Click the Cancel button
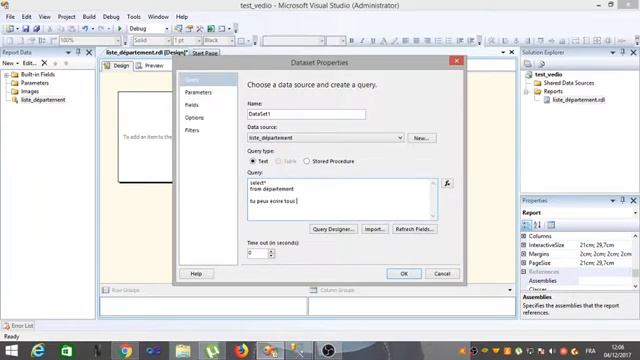 tap(442, 274)
